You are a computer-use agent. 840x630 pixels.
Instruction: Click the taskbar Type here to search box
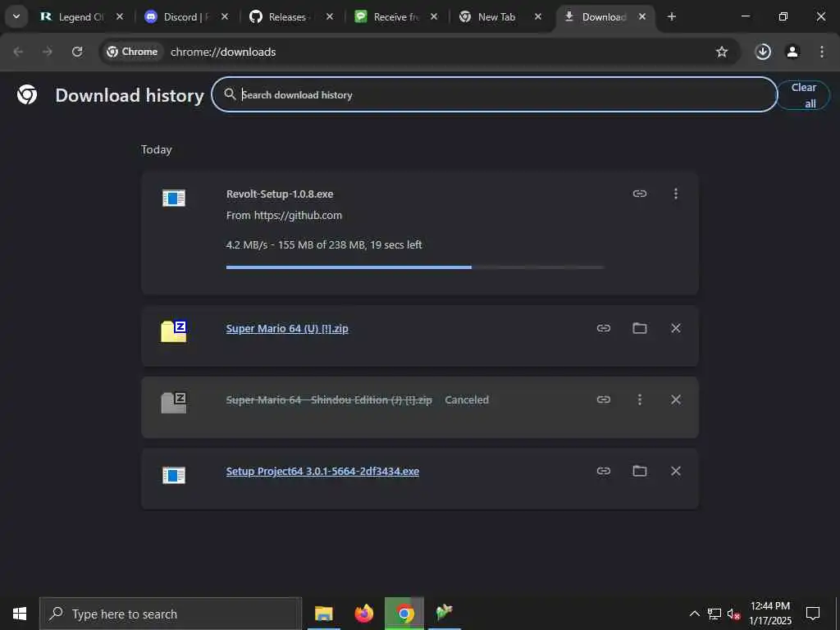171,614
